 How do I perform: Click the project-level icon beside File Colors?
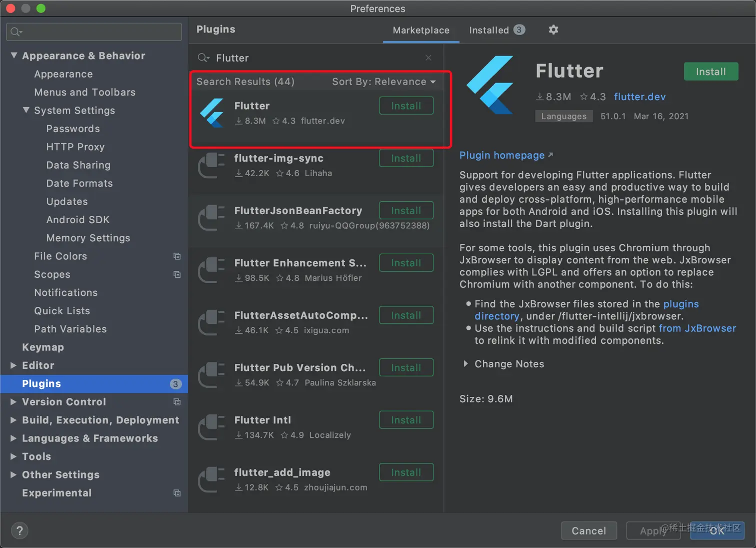[x=177, y=256]
